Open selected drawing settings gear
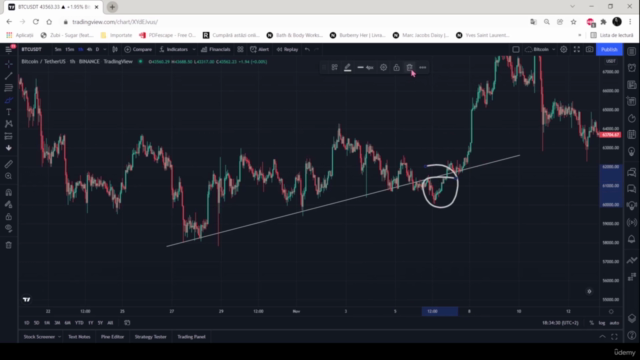The image size is (640, 360). point(383,67)
